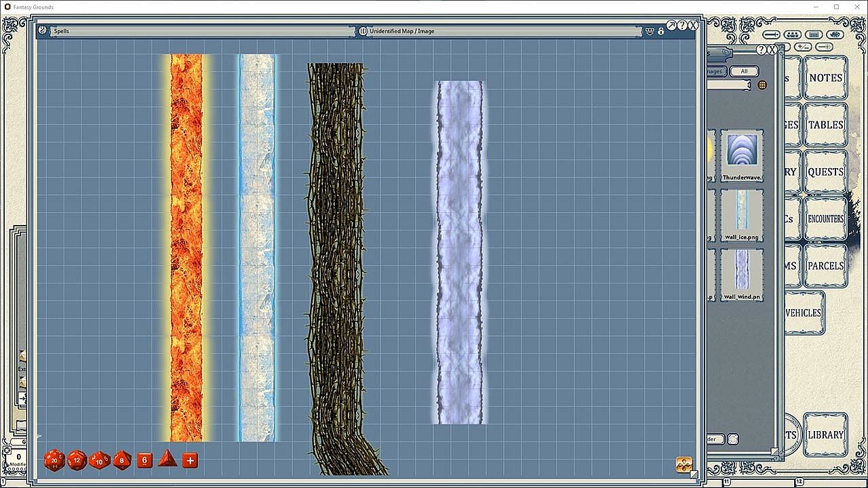
Task: Open the PARCELS sidebar button
Action: [x=825, y=265]
